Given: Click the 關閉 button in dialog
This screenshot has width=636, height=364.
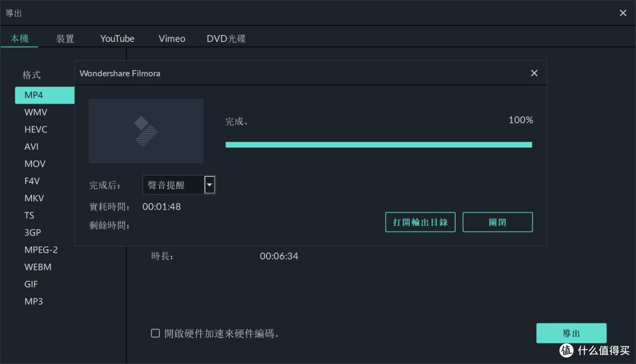Looking at the screenshot, I should 497,222.
